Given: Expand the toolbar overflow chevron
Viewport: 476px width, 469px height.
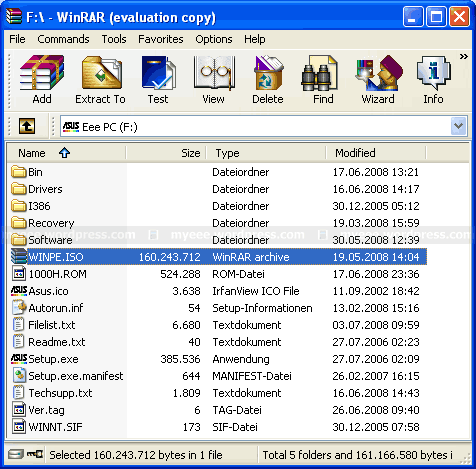Looking at the screenshot, I should (x=463, y=56).
